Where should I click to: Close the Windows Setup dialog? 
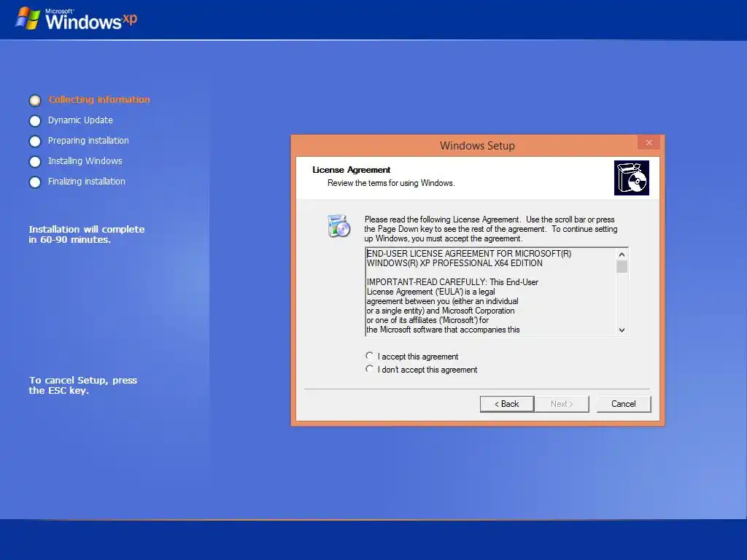point(649,142)
